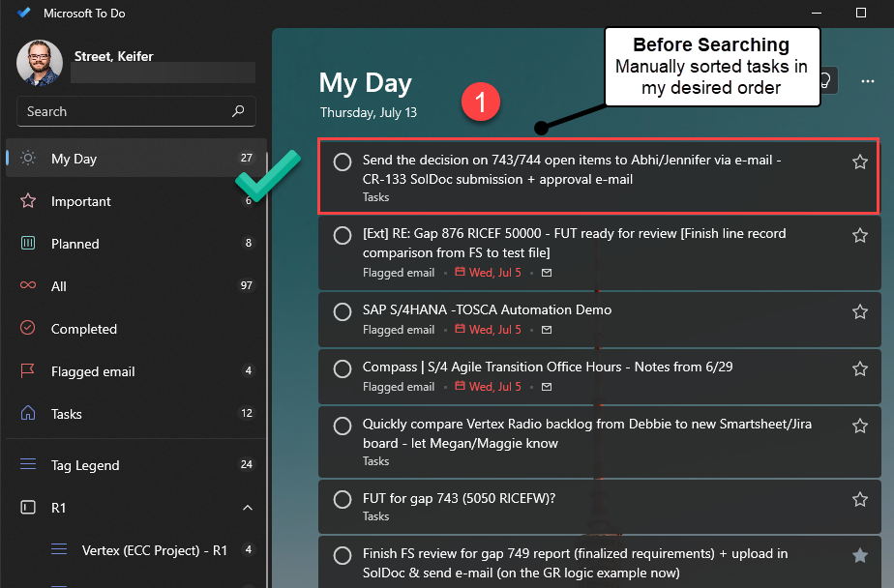
Task: Complete the Quickly compare Vertex Radio backlog task
Action: click(x=343, y=426)
